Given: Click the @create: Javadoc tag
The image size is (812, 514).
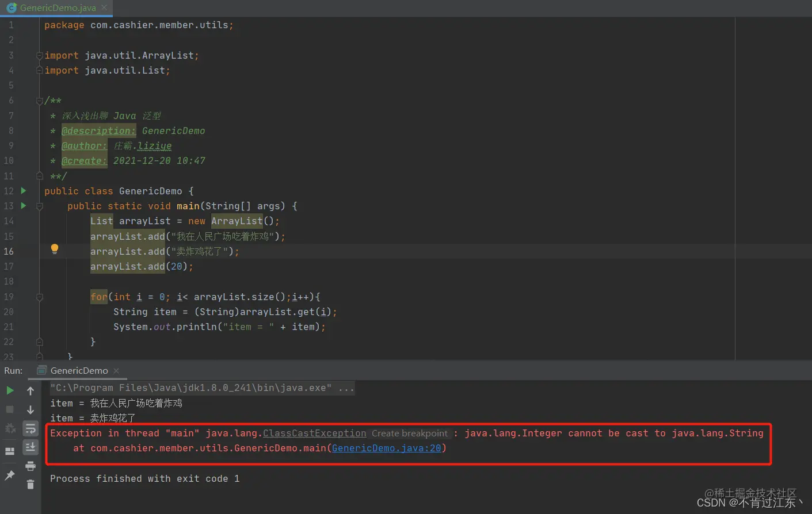Looking at the screenshot, I should tap(84, 160).
